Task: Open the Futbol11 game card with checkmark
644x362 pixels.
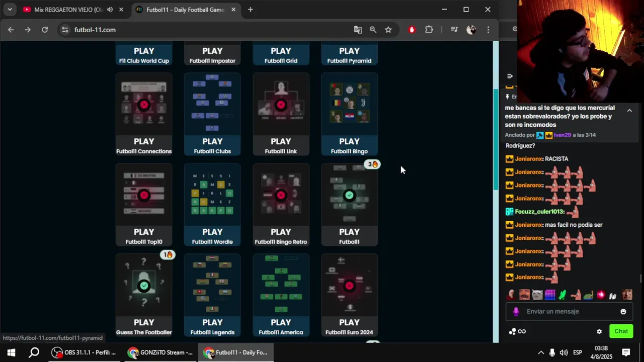Action: pyautogui.click(x=349, y=205)
